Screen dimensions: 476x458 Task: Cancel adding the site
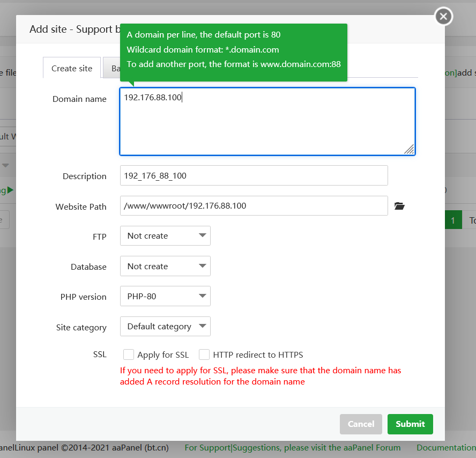pyautogui.click(x=361, y=424)
